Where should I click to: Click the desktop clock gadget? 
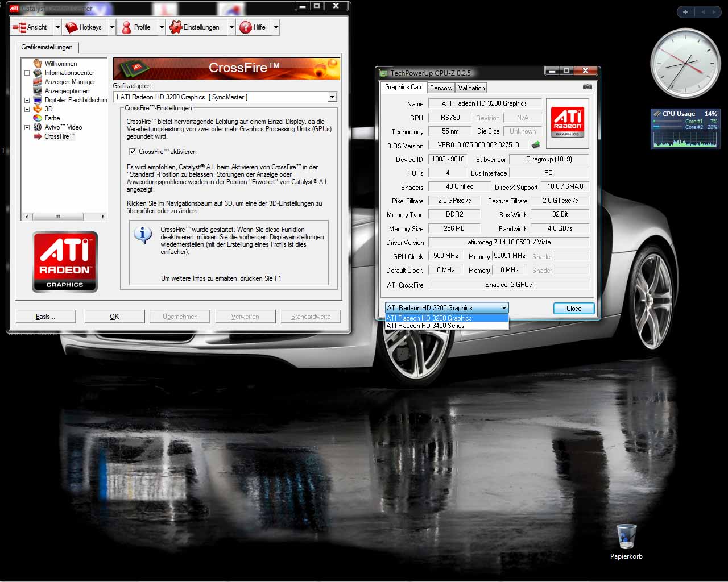tap(685, 64)
